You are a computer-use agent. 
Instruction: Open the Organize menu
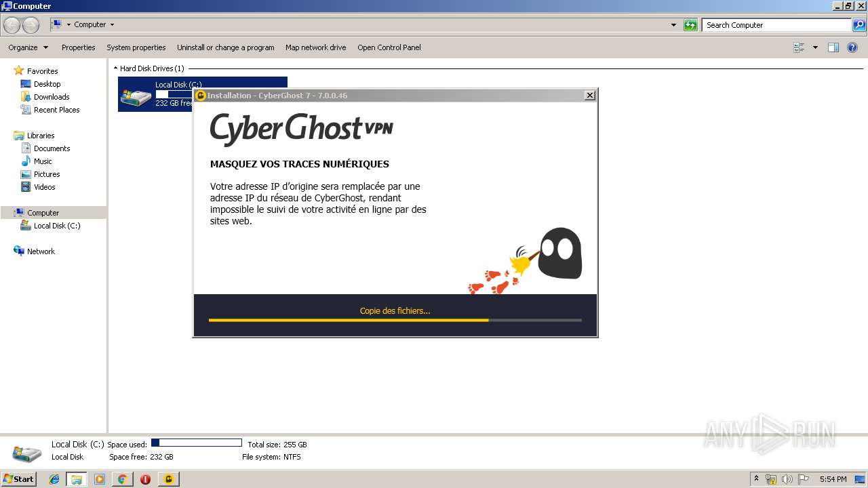(x=28, y=47)
